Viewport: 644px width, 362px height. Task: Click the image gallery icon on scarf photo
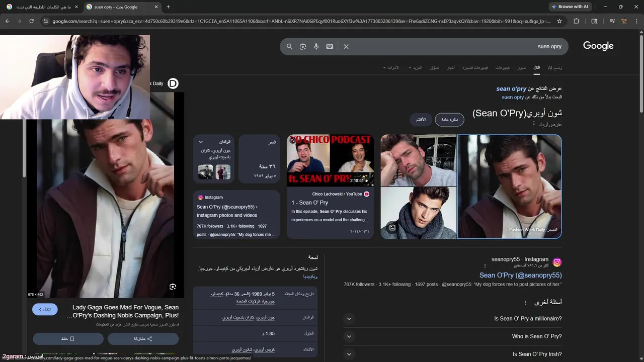[x=392, y=228]
